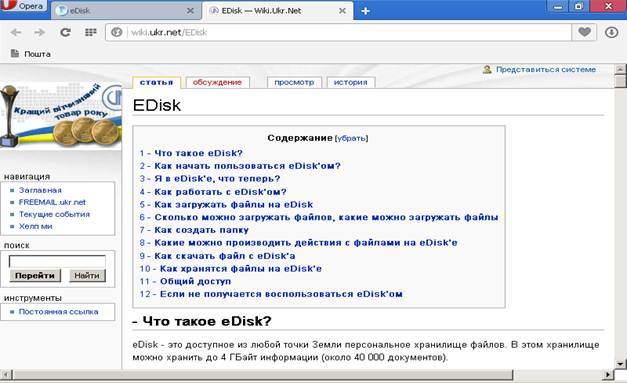Image resolution: width=627 pixels, height=383 pixels.
Task: Click the horizontal scrollbar thumb
Action: 262,375
